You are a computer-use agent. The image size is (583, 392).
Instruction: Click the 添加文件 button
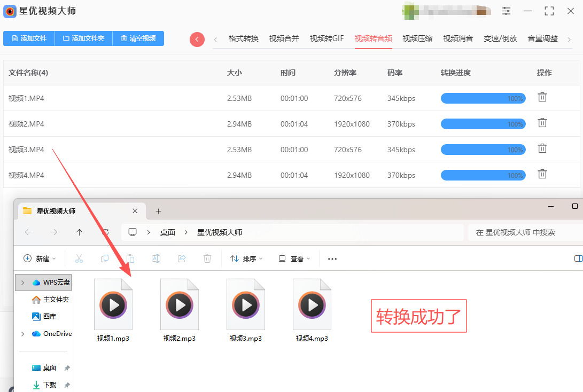(29, 38)
